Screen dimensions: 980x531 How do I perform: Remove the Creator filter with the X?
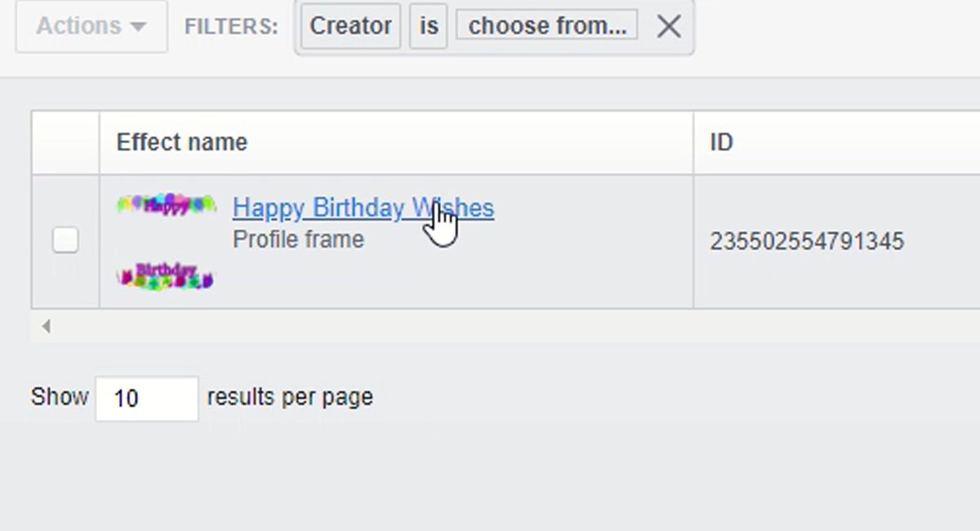coord(669,27)
